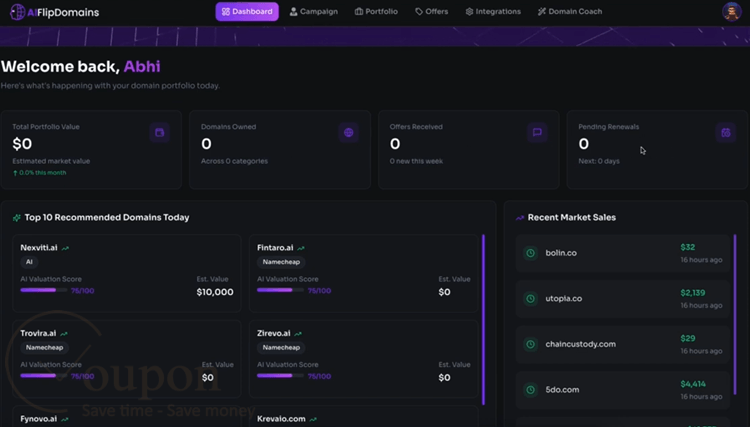Click the trending arrow next to Fintaro.ai
The image size is (750, 427).
click(x=301, y=248)
